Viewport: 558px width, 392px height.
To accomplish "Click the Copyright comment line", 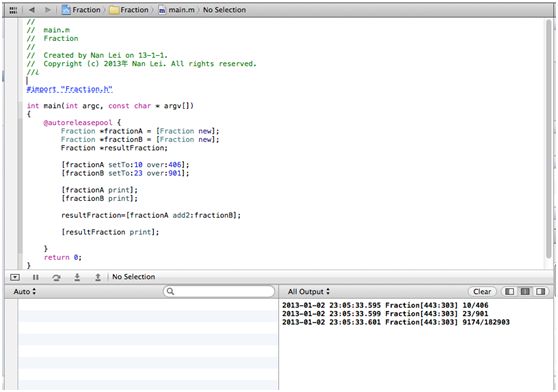I will 142,64.
